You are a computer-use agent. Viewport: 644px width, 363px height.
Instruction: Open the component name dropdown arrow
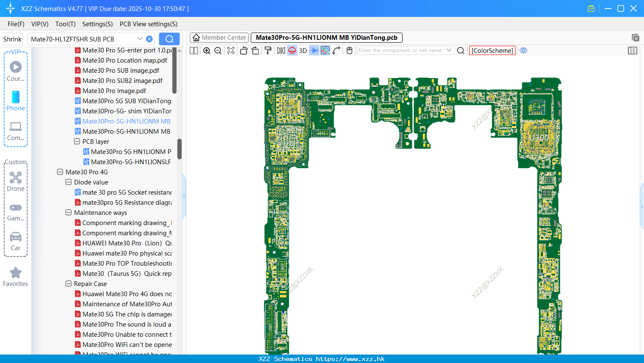tap(449, 50)
